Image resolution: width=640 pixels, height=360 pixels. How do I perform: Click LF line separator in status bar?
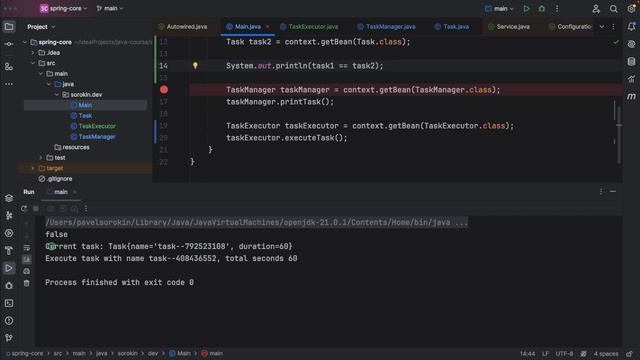point(545,353)
